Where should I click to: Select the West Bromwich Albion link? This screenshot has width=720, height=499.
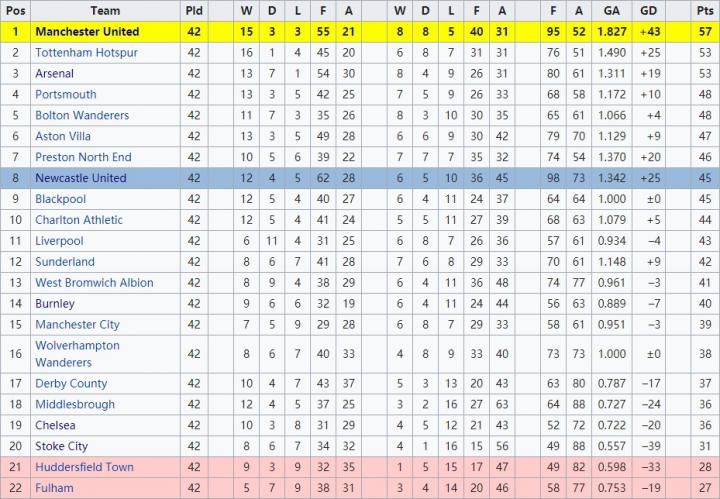94,283
